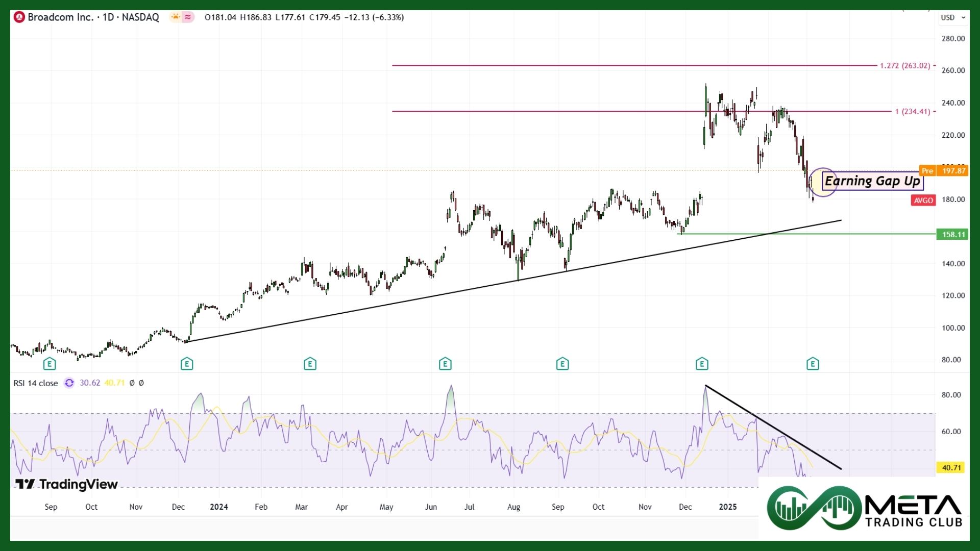Click the Broadcom Inc. 1D NASDAQ symbol title

tap(93, 17)
